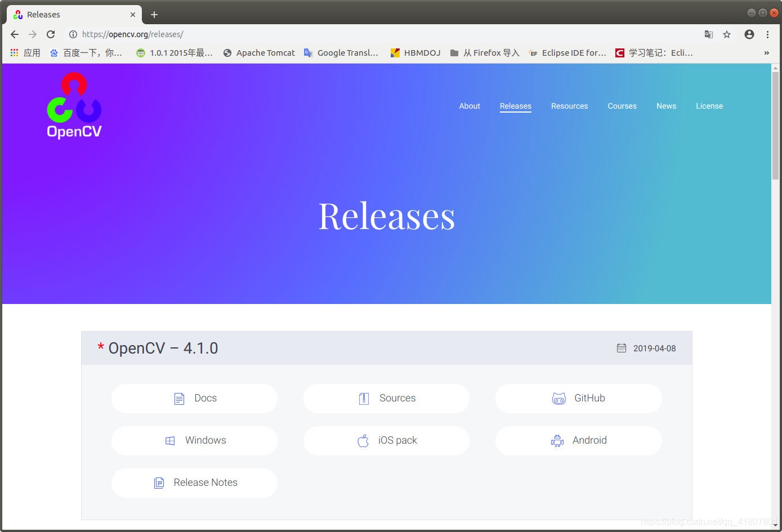Open the 学习笔记 Ecli bookmark
This screenshot has height=532, width=782.
coord(654,53)
